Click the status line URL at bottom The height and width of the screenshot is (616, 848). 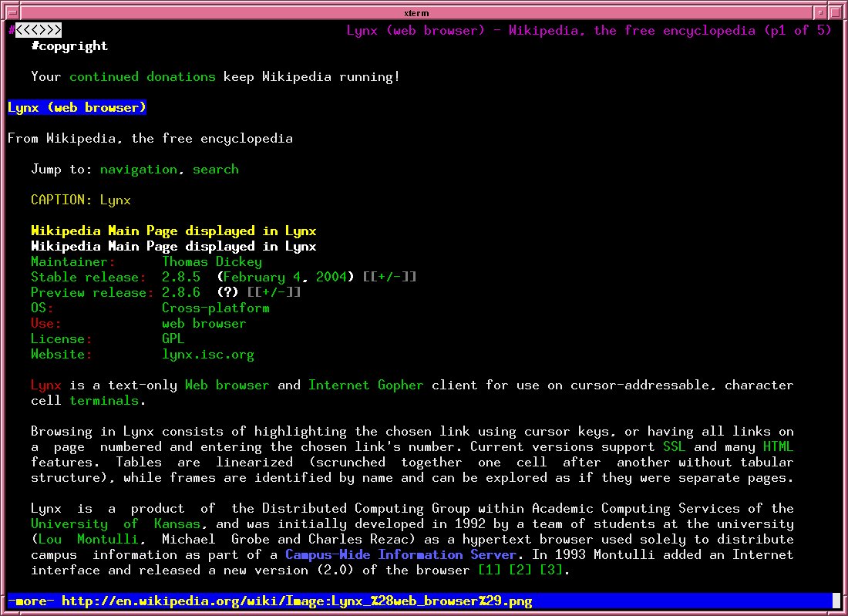(x=297, y=601)
